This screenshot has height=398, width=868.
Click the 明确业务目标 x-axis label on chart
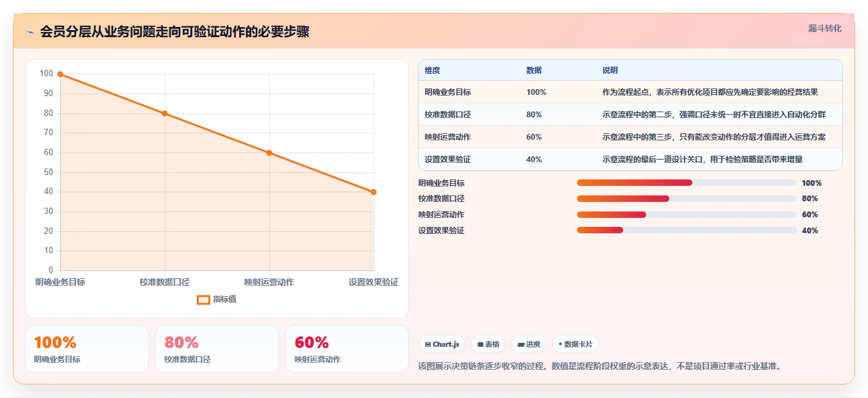[x=60, y=282]
